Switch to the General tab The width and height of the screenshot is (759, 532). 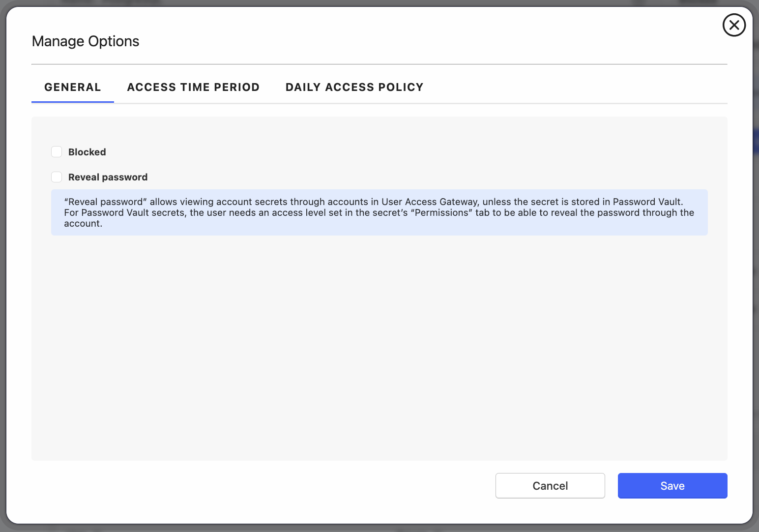click(x=73, y=87)
